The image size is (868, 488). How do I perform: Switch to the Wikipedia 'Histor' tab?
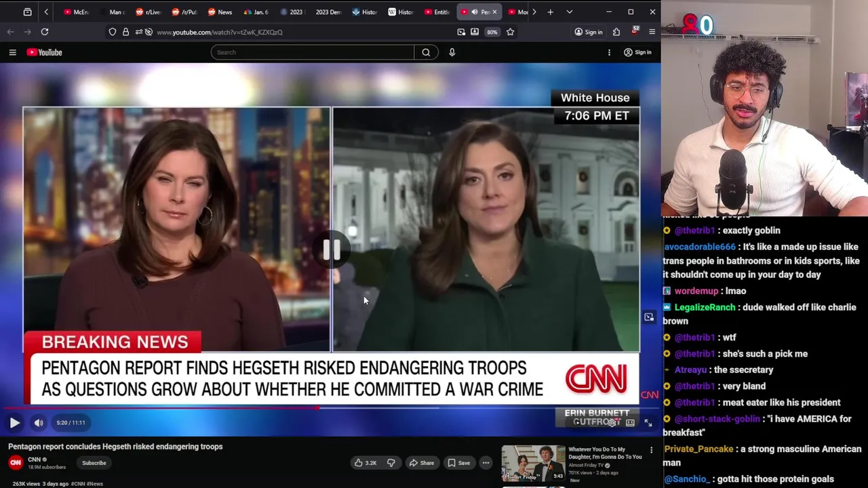pyautogui.click(x=400, y=12)
